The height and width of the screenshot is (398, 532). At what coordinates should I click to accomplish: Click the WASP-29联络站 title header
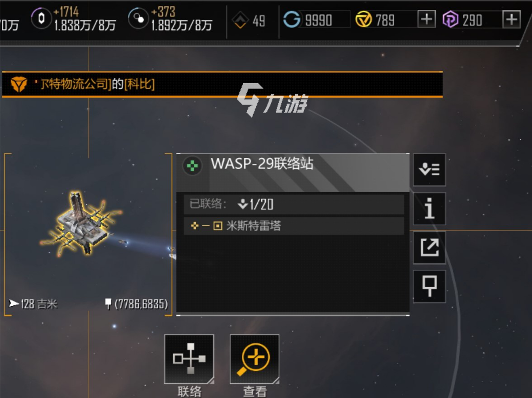(262, 164)
